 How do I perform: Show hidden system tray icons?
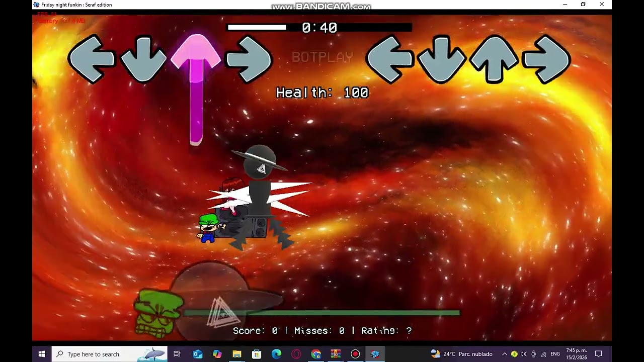click(x=505, y=354)
